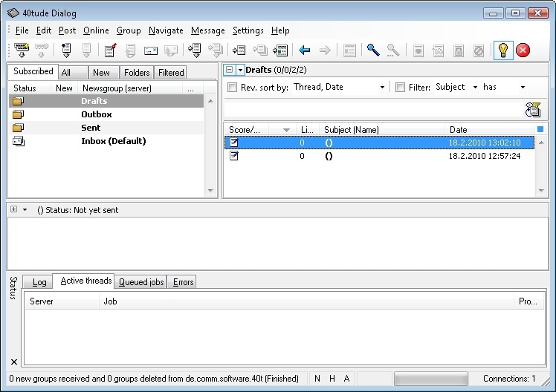Image resolution: width=556 pixels, height=392 pixels.
Task: Select the message dated 18.2.2010 13:02:10
Action: click(x=379, y=143)
